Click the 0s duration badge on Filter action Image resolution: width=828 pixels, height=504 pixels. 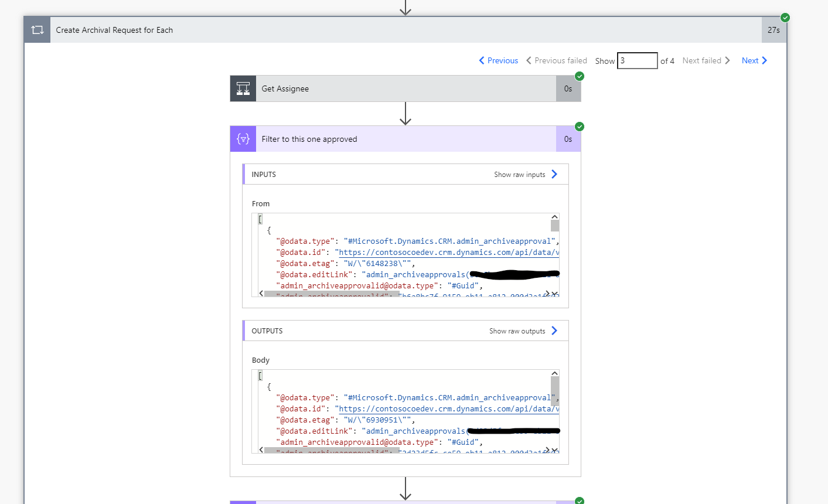pos(567,138)
